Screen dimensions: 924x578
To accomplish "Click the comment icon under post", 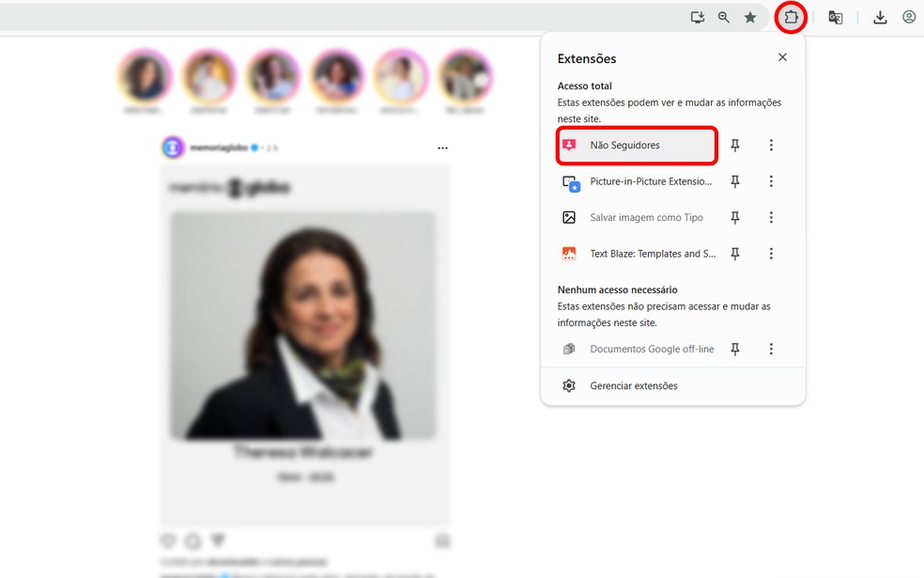I will pos(192,540).
